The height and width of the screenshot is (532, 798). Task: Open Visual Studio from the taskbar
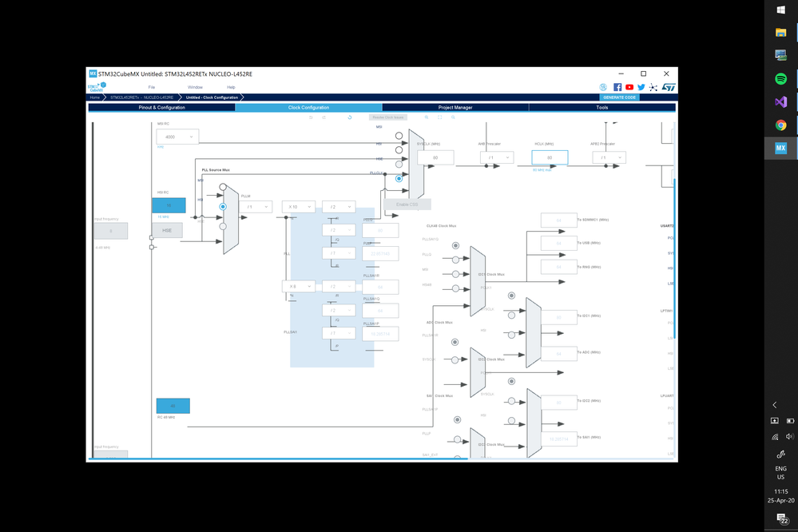click(x=780, y=101)
